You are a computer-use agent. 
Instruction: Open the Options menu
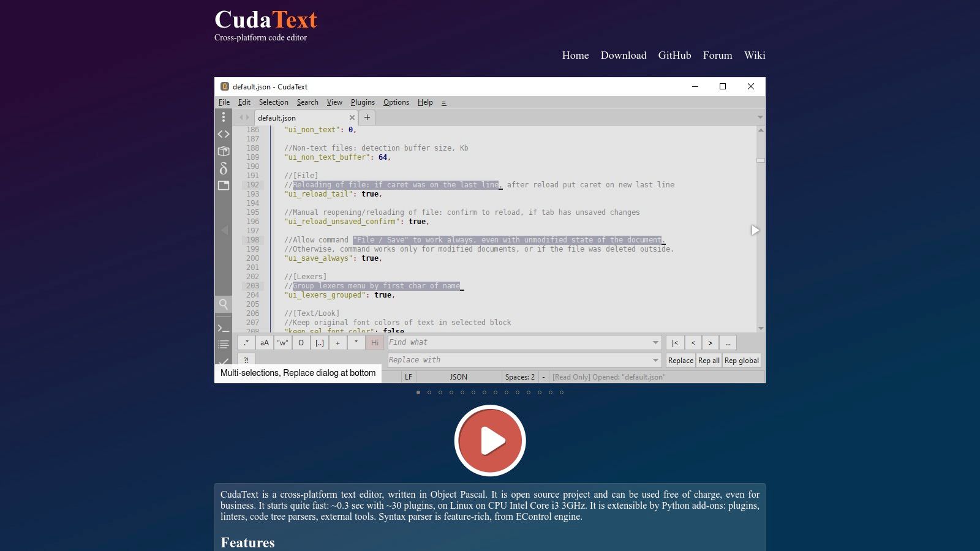coord(396,102)
